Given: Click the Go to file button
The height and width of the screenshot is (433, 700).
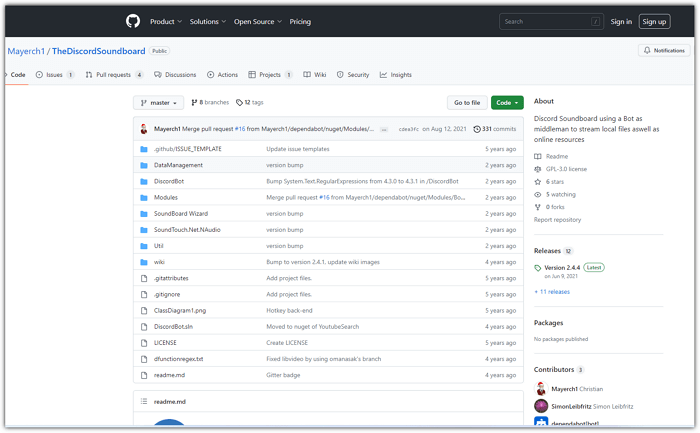Looking at the screenshot, I should coord(467,102).
